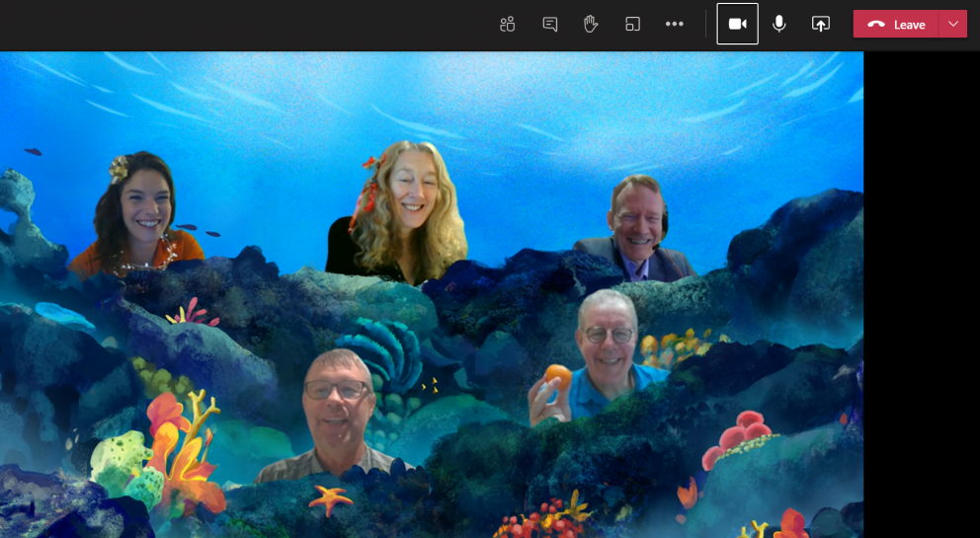
Task: Expand the dropdown arrow beside Leave
Action: coord(953,25)
